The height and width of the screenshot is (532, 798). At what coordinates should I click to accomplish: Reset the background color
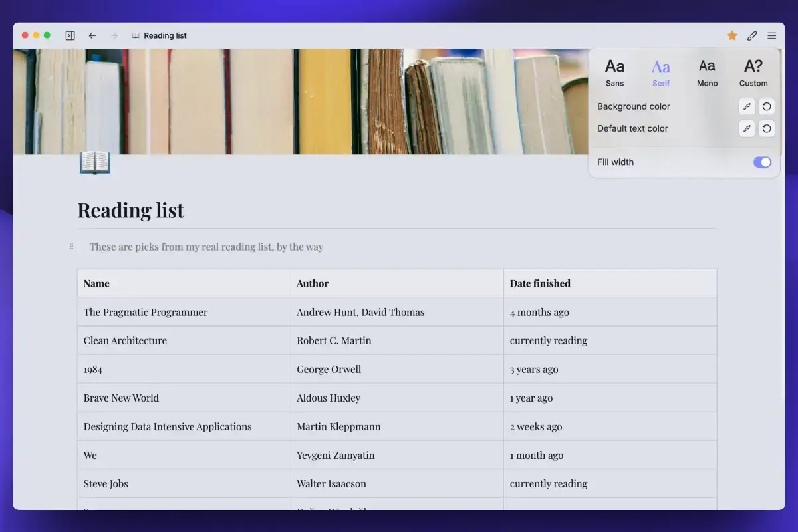pos(767,106)
